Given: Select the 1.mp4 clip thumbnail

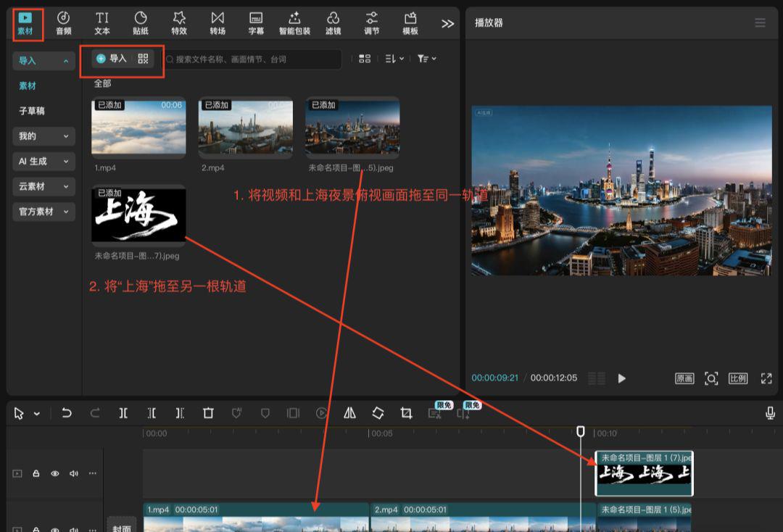Looking at the screenshot, I should 138,127.
